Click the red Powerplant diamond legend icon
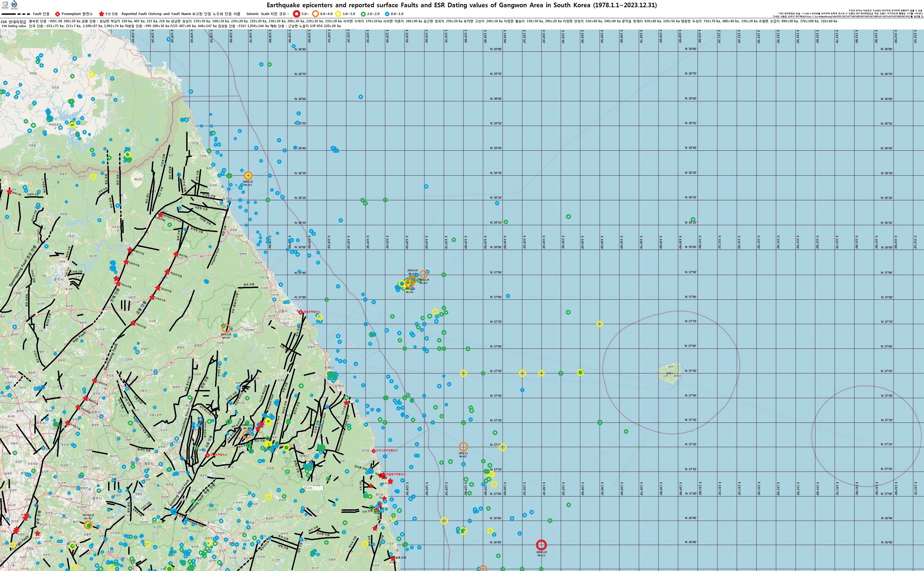Viewport: 924px width, 571px height. [58, 14]
